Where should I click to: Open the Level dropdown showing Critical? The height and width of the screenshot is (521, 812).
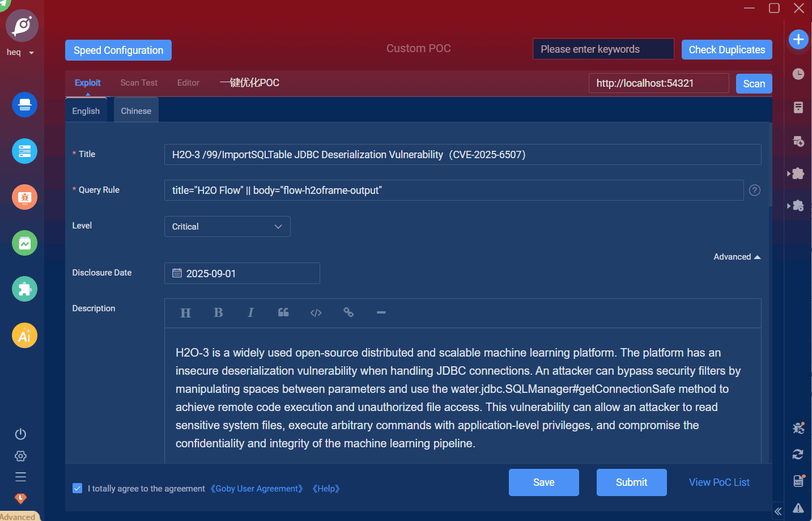[x=227, y=227]
